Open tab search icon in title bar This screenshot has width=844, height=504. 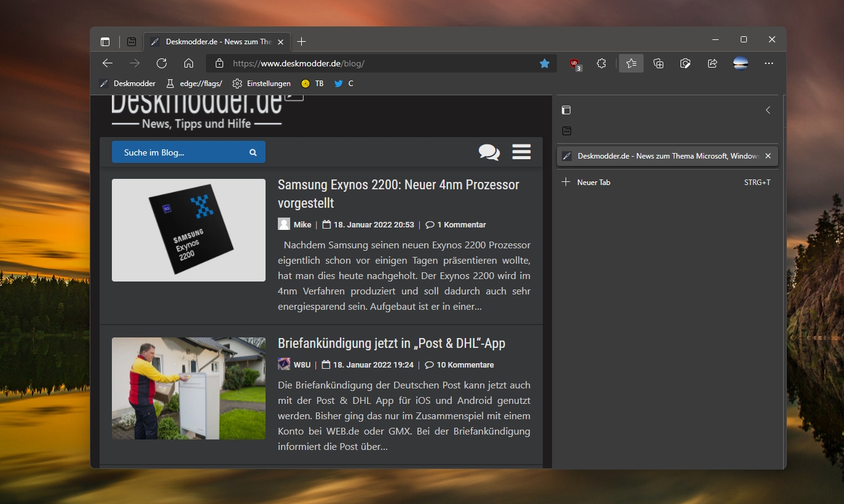coord(132,42)
